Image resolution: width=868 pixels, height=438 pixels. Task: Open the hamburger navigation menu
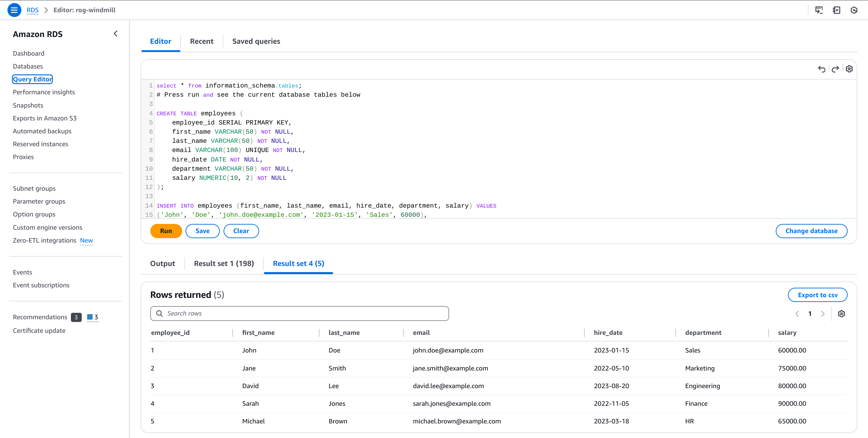(x=14, y=10)
